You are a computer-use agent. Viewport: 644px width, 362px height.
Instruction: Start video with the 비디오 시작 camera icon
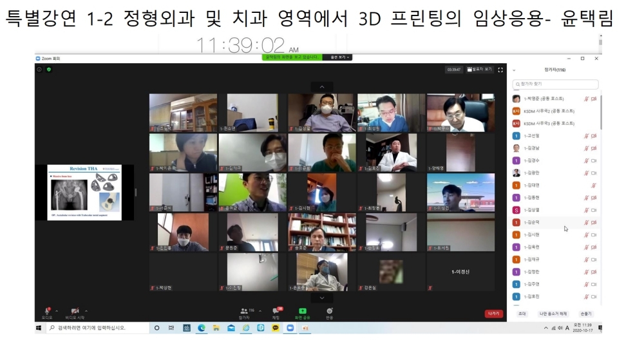(75, 311)
